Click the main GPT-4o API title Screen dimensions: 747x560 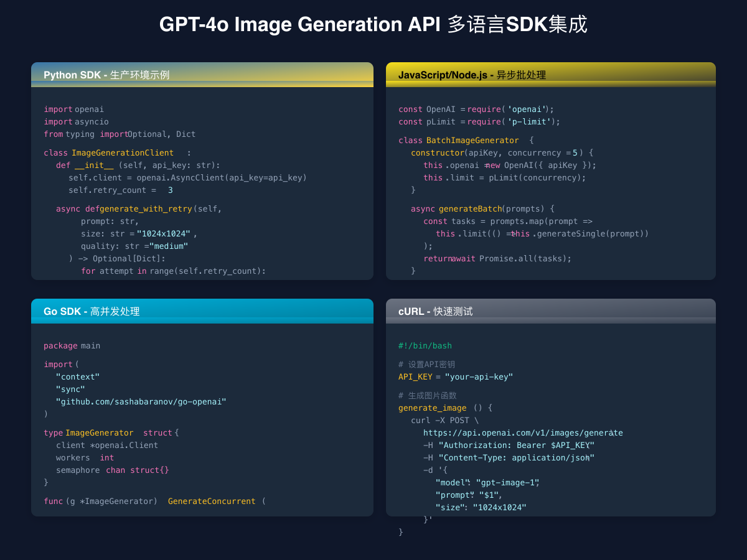tap(374, 25)
